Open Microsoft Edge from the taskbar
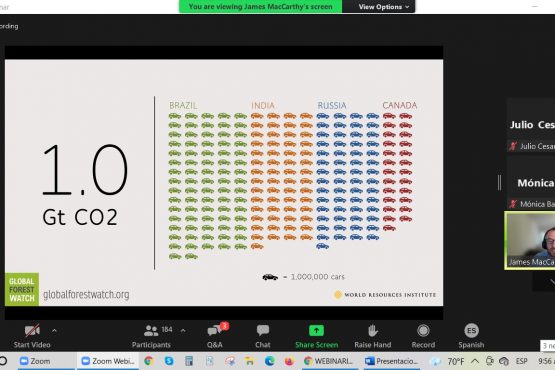 point(270,361)
